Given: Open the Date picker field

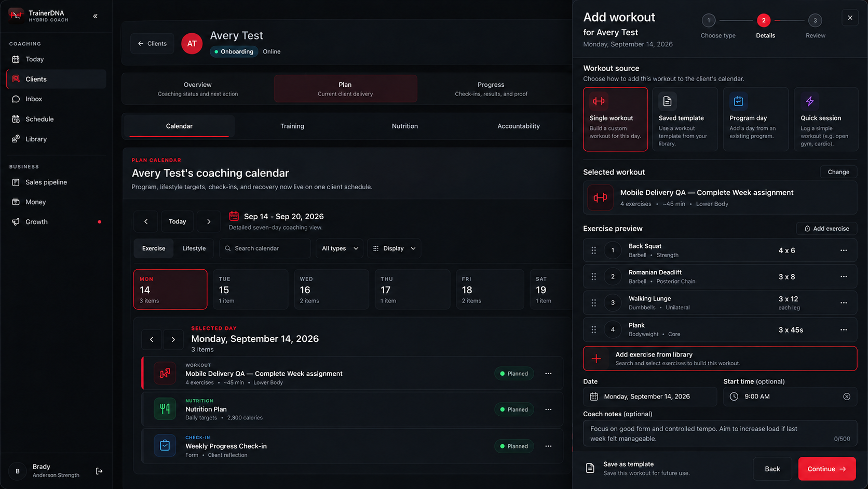Looking at the screenshot, I should 650,397.
